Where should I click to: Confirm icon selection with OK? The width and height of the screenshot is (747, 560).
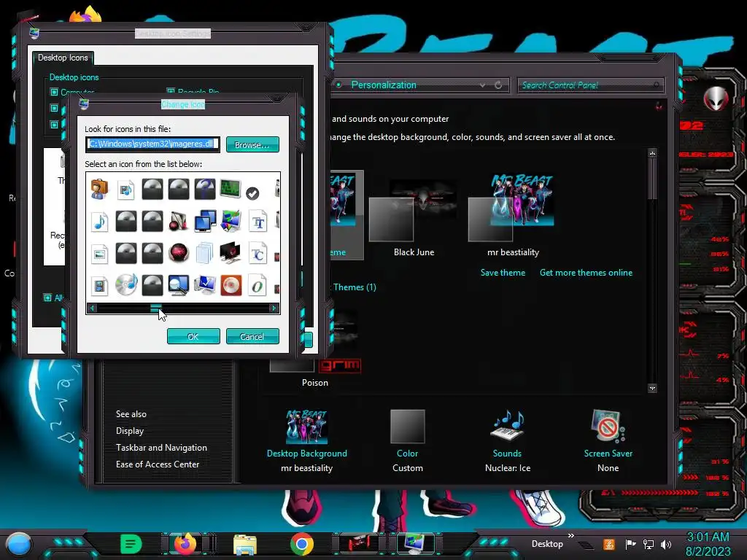pyautogui.click(x=193, y=337)
